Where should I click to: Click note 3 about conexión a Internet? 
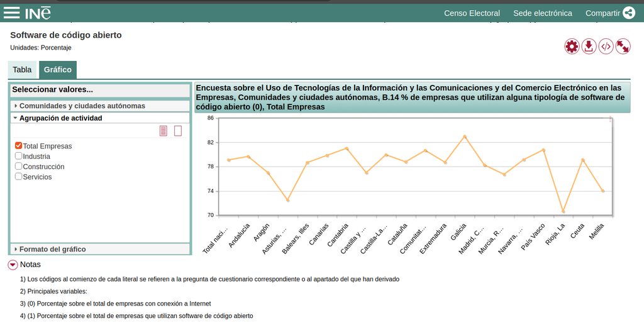tap(116, 303)
